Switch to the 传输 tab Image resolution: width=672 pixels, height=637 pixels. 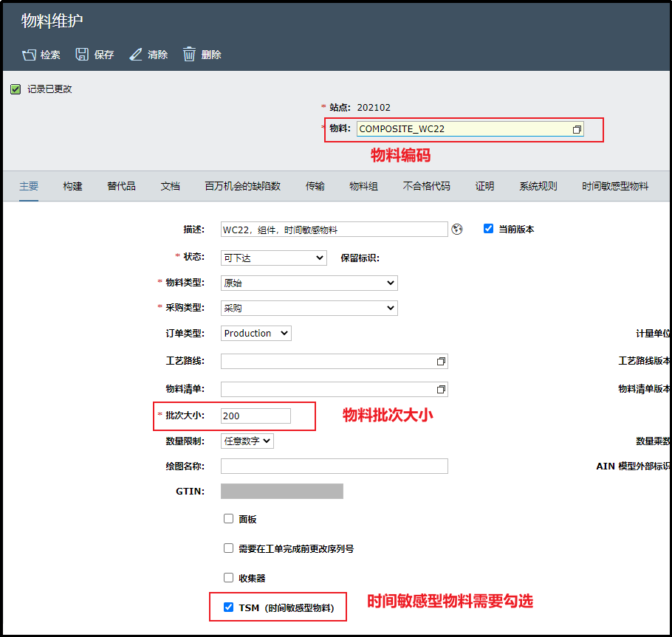pyautogui.click(x=315, y=186)
